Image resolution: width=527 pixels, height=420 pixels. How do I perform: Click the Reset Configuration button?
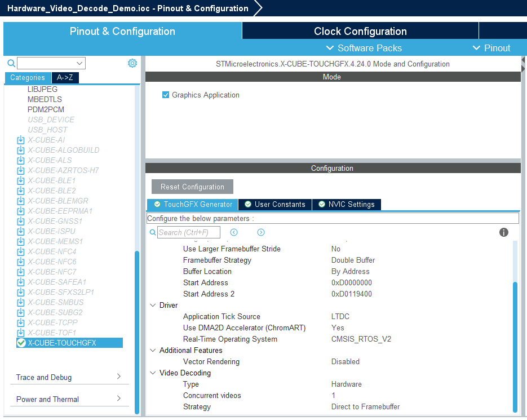[192, 187]
